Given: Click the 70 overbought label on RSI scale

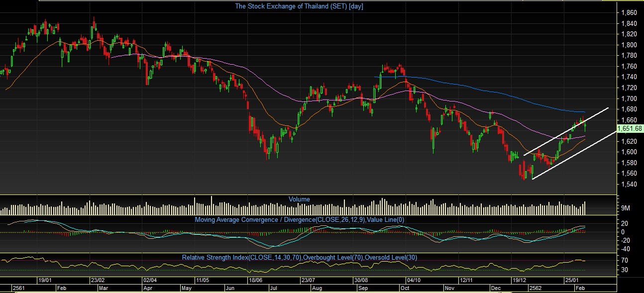Looking at the screenshot, I should click(x=625, y=260).
